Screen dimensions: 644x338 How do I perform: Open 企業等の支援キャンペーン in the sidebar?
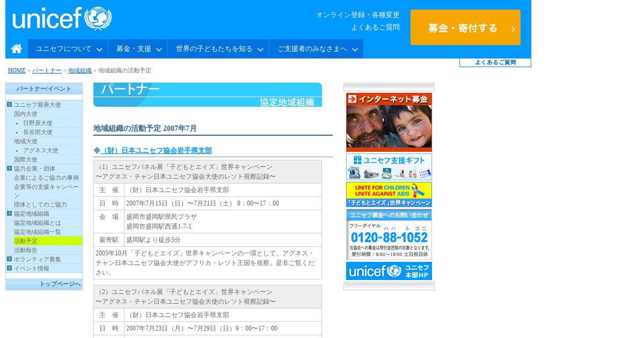46,191
